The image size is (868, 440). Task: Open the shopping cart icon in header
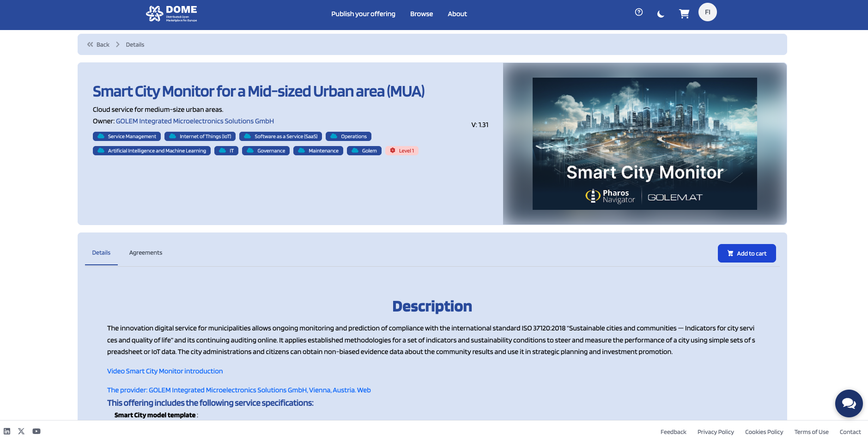point(684,14)
